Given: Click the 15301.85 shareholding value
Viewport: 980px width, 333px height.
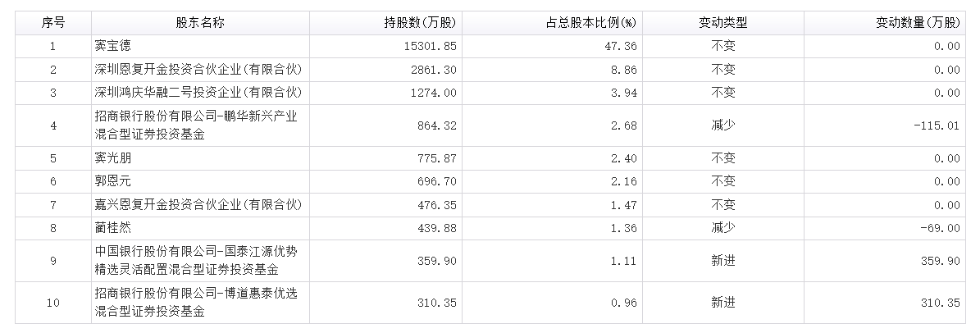Looking at the screenshot, I should click(x=432, y=47).
